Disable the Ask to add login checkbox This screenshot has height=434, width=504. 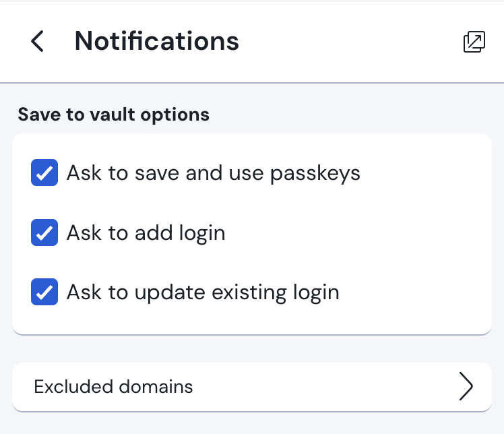44,233
